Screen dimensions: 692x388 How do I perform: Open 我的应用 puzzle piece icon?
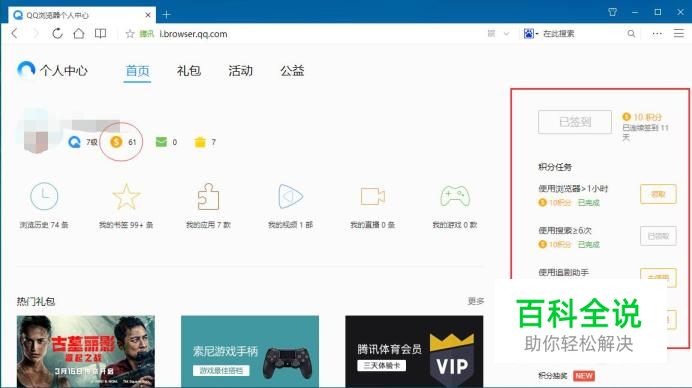[208, 196]
